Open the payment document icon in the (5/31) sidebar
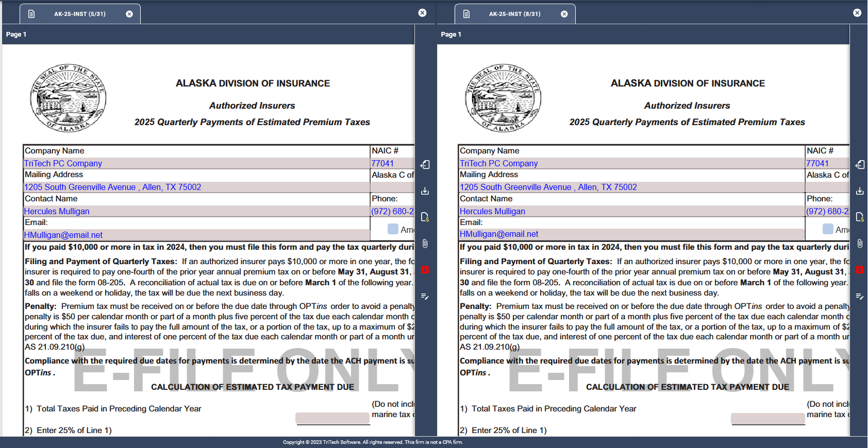 point(425,217)
